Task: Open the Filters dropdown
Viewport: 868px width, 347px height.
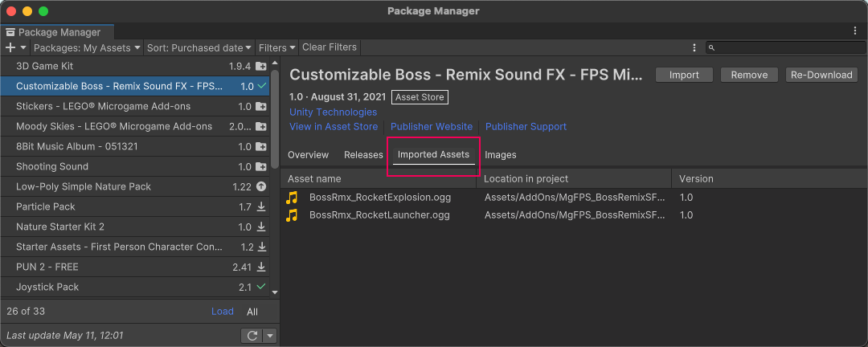Action: pos(277,47)
